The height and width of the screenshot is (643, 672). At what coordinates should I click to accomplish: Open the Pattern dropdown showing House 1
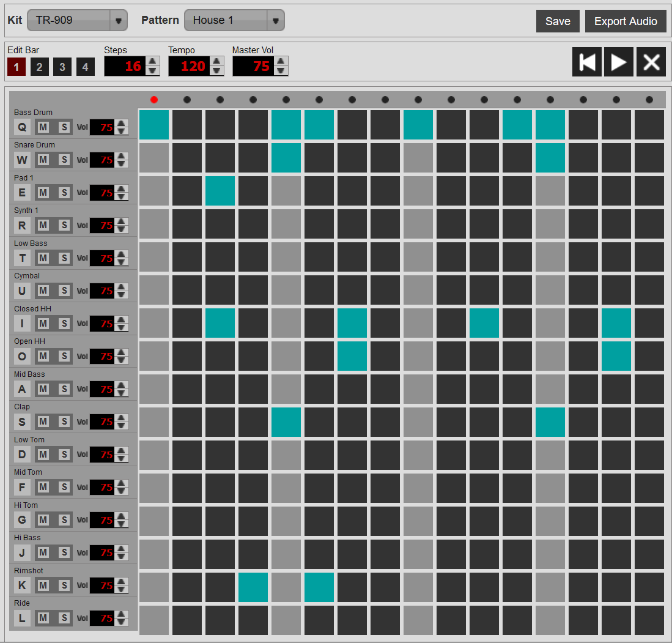234,20
